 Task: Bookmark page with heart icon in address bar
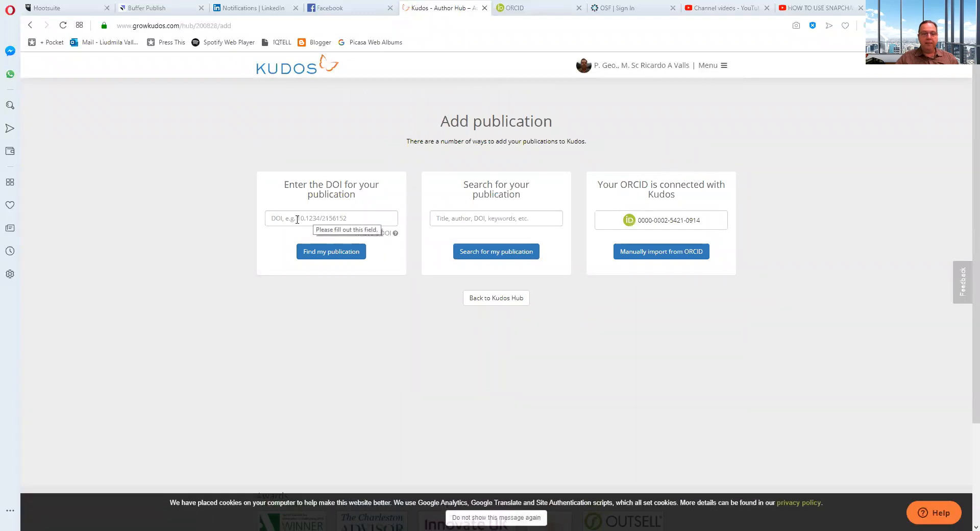[845, 26]
